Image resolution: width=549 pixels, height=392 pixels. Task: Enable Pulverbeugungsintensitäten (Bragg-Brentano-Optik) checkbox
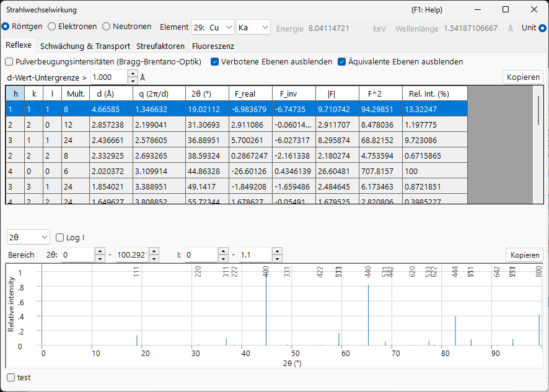103,62
